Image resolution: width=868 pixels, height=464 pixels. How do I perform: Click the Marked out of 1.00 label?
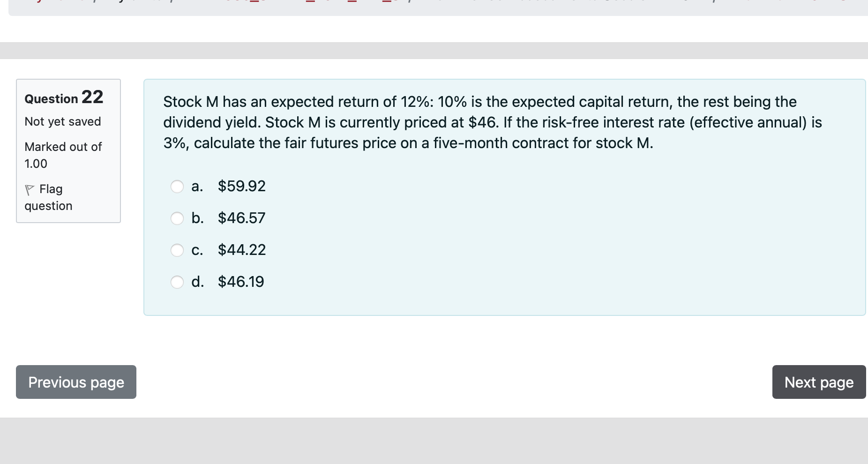click(x=63, y=155)
